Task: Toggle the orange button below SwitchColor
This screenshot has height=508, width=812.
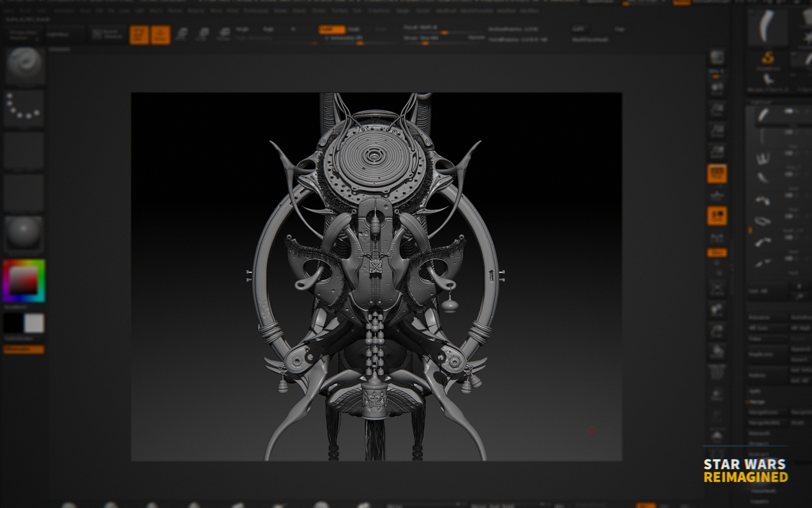Action: point(24,349)
